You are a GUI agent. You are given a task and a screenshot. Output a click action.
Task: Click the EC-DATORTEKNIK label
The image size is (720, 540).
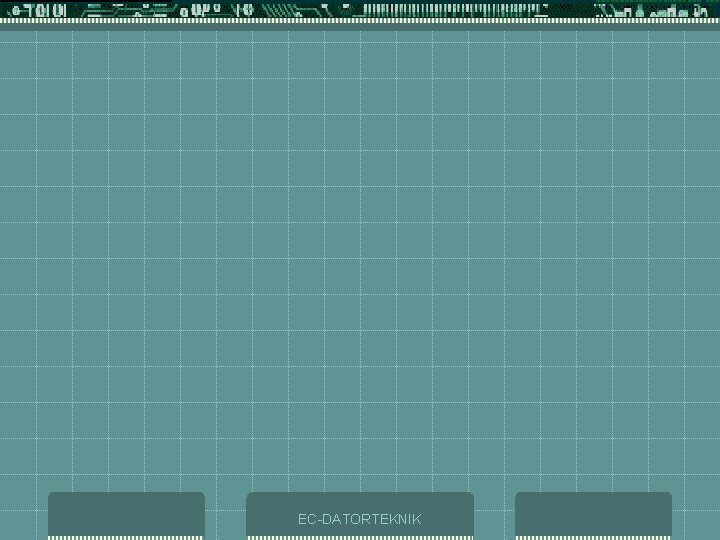[x=360, y=519]
